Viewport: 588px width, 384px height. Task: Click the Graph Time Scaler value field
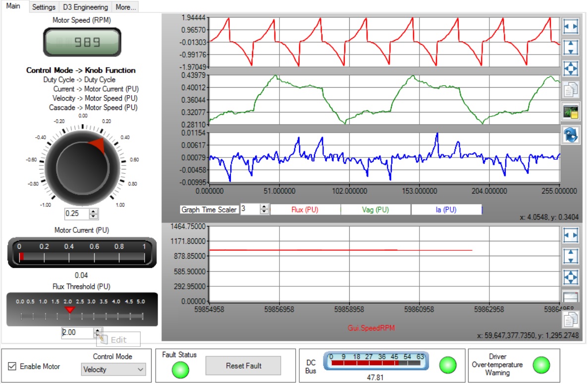click(x=250, y=209)
